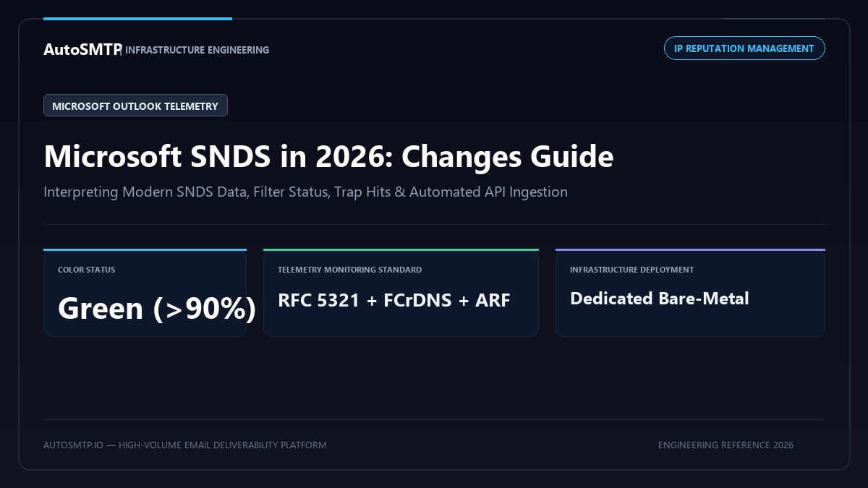Click the Microsoft Outlook Telemetry tag
The height and width of the screenshot is (488, 868).
point(135,106)
